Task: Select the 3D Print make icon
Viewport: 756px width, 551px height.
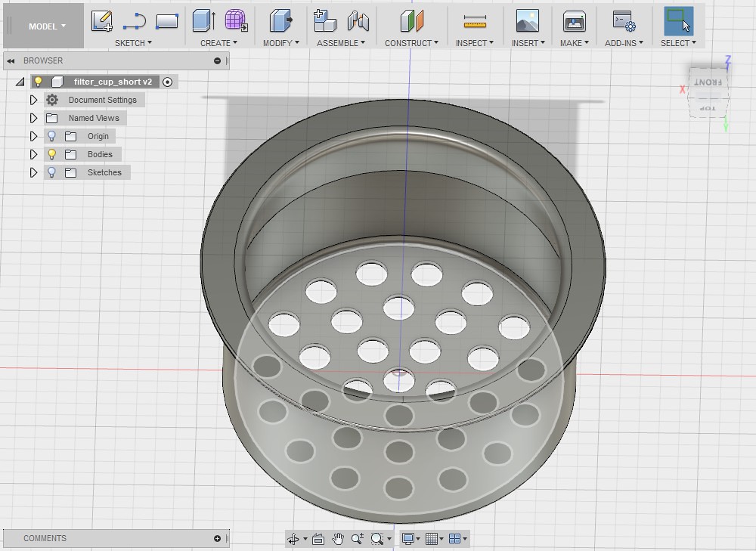Action: pyautogui.click(x=575, y=21)
